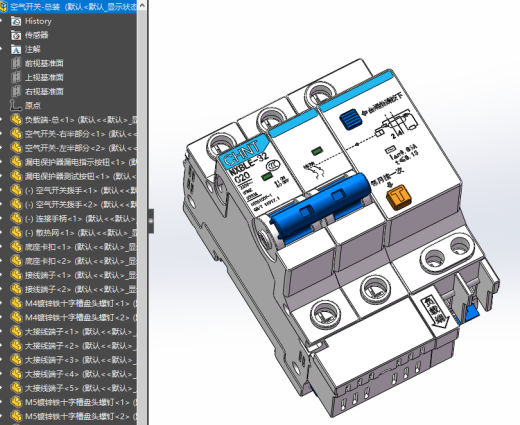This screenshot has width=520, height=425.
Task: Click the 空气开关-右半部分<1> component icon
Action: pos(16,134)
